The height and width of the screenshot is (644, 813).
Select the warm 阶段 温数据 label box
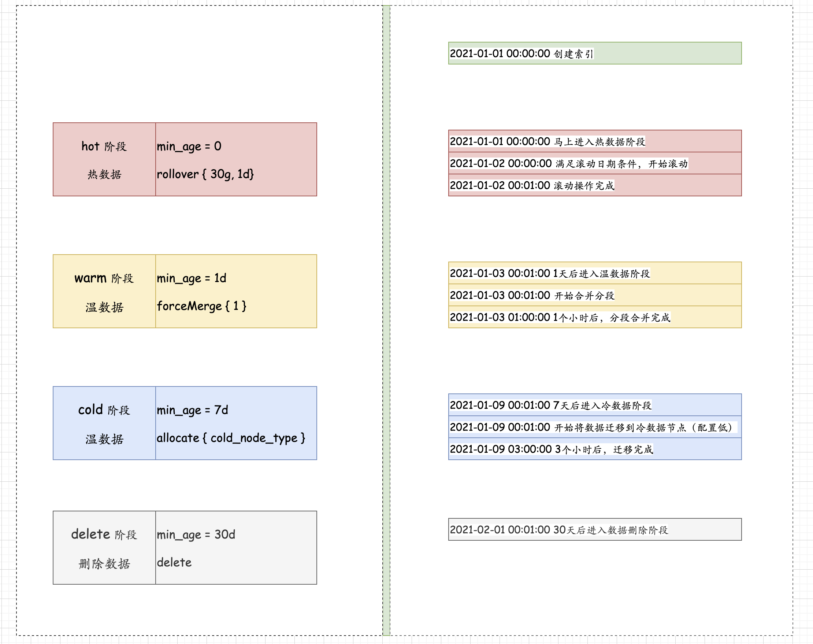104,291
